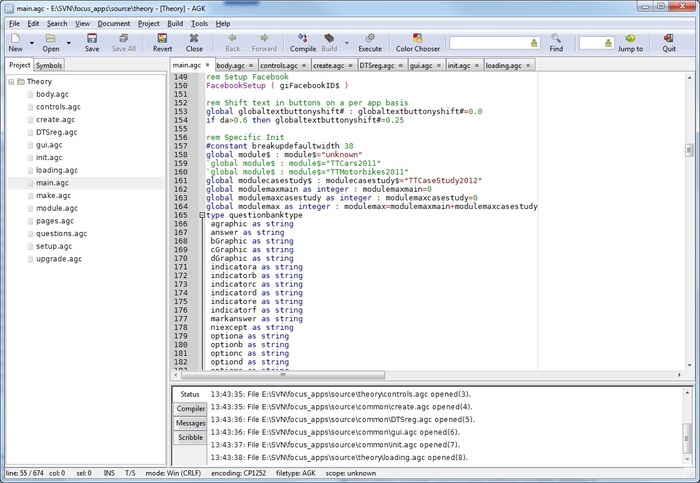Open the Build menu
Screen dimensions: 700x483
175,24
